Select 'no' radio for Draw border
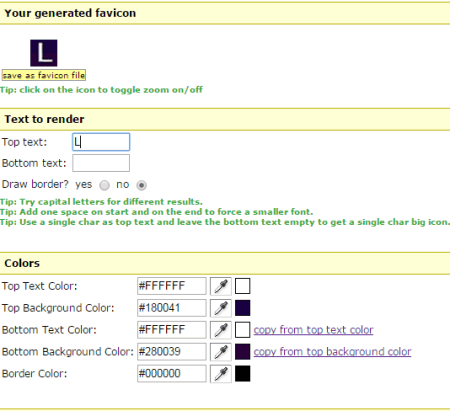Screen dimensions: 450x411 141,185
